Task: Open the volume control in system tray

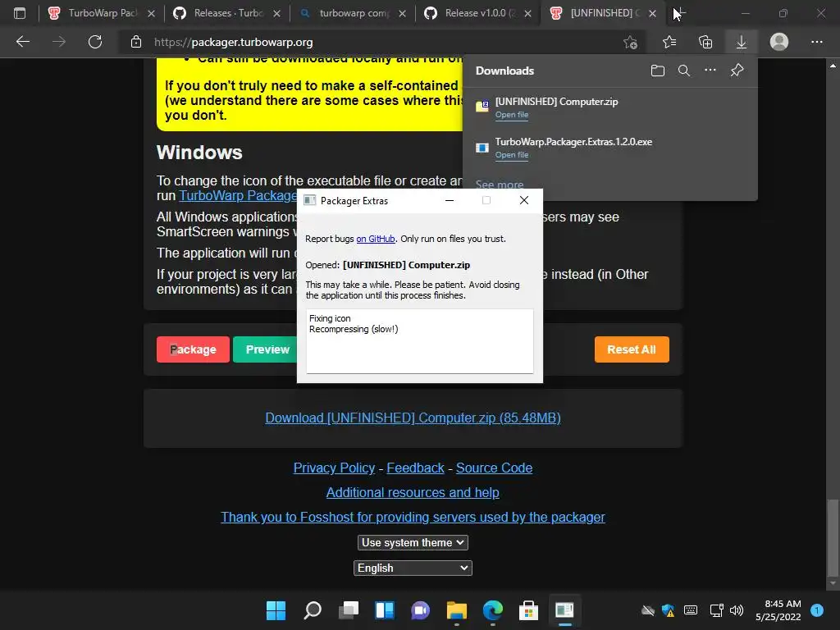Action: coord(737,610)
